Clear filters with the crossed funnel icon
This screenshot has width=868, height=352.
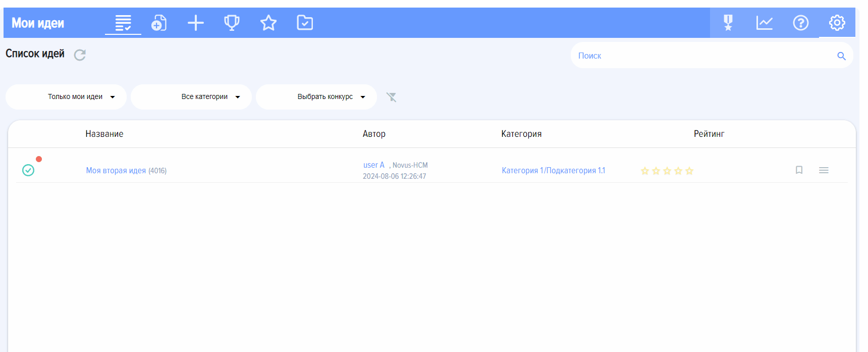click(391, 97)
